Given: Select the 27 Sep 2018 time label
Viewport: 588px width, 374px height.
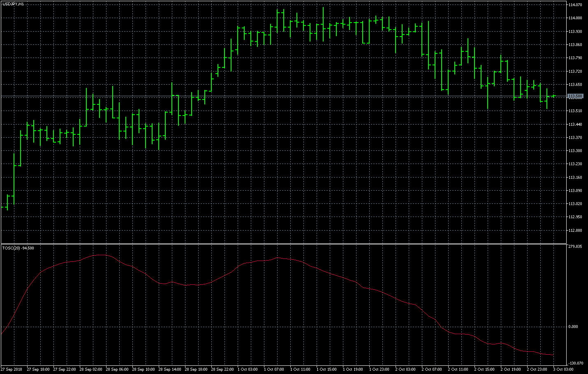Looking at the screenshot, I should pos(12,369).
